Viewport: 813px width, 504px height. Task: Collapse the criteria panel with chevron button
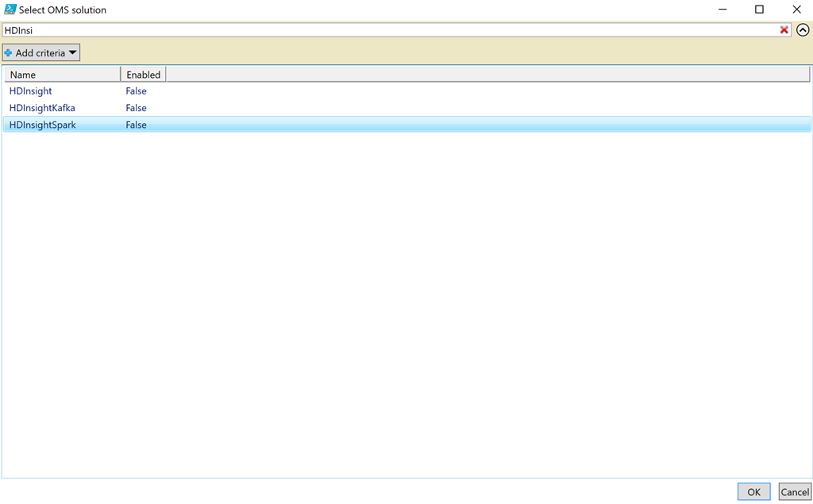(x=803, y=30)
